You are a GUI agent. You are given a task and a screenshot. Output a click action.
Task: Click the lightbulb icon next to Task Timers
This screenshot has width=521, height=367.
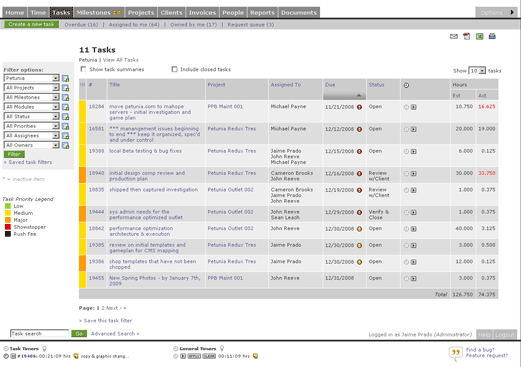pos(44,348)
